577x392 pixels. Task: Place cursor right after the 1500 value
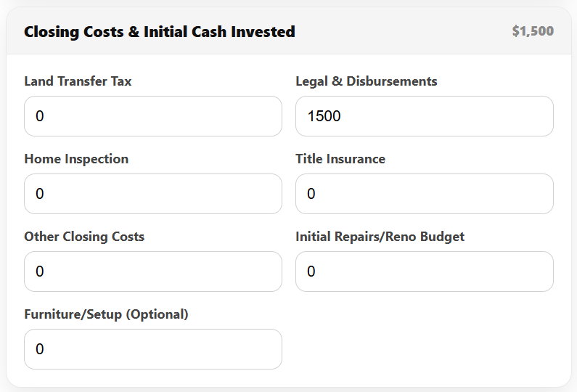click(343, 116)
